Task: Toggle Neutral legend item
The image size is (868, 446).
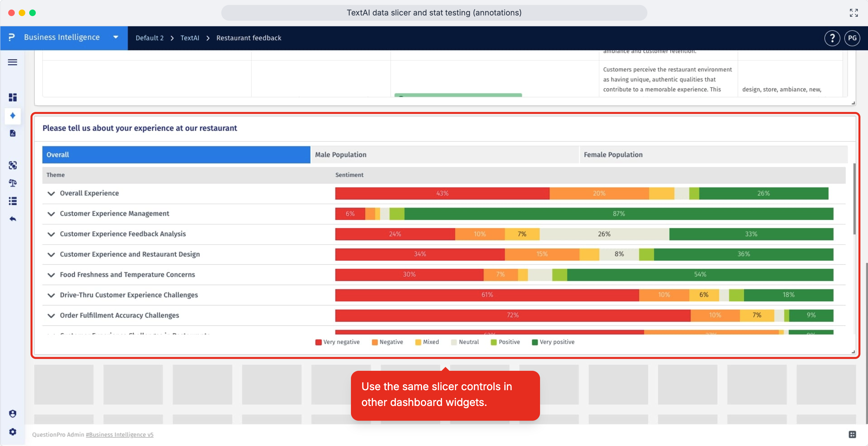Action: 465,342
